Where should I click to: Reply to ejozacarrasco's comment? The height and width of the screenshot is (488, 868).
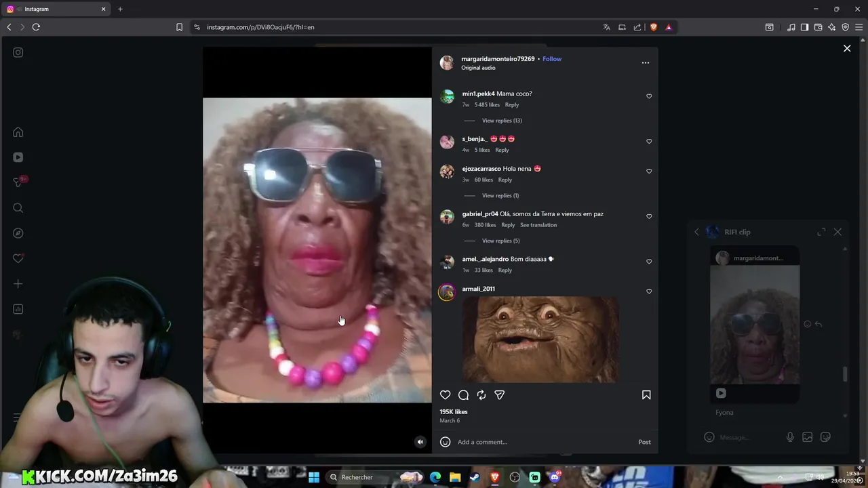pos(505,180)
